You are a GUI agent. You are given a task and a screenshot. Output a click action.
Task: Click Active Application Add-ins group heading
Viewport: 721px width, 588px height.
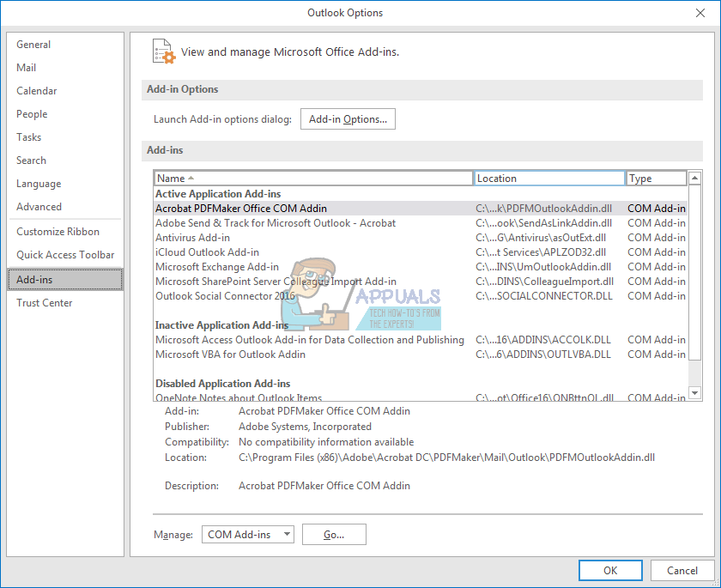click(218, 194)
